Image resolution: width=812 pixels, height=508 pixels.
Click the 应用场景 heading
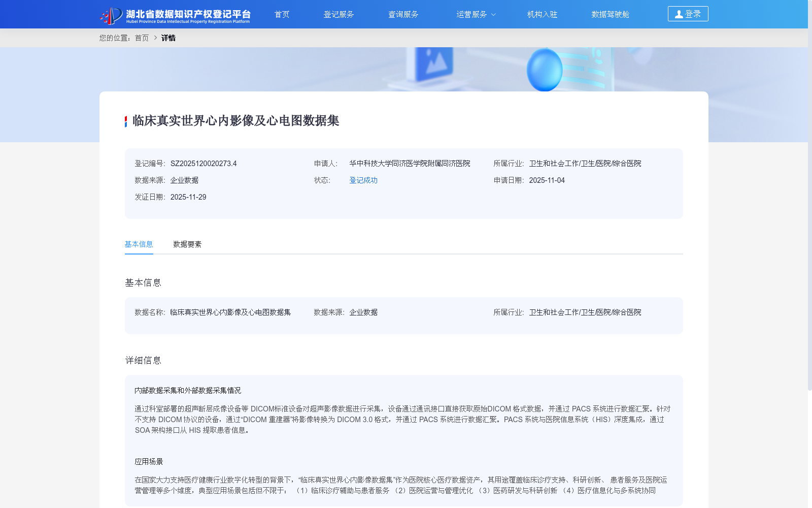tap(149, 462)
